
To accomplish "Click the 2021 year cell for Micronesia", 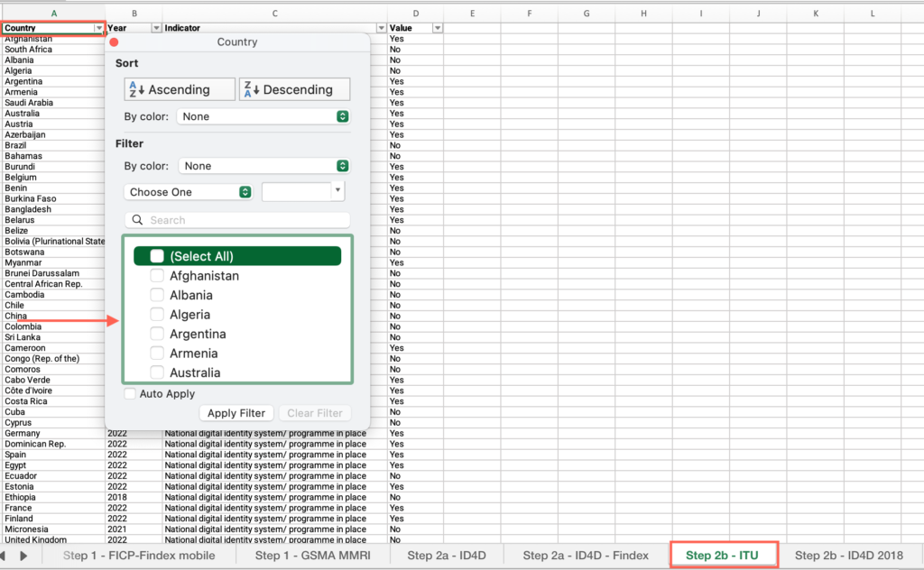I will click(x=134, y=529).
